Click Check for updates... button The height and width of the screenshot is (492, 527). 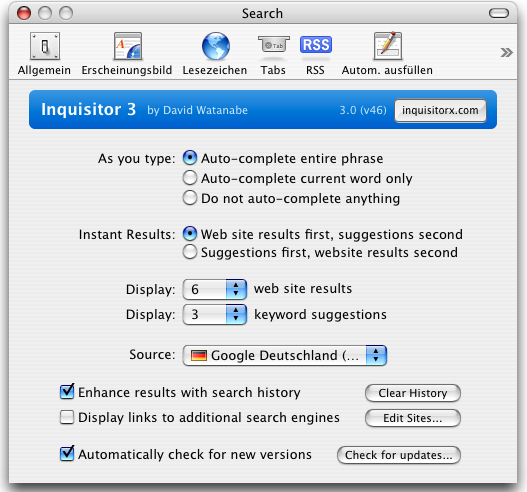pyautogui.click(x=399, y=455)
